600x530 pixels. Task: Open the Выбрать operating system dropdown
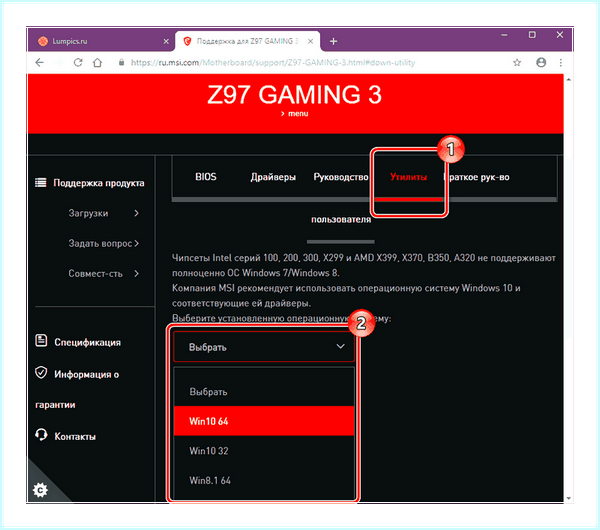(264, 347)
